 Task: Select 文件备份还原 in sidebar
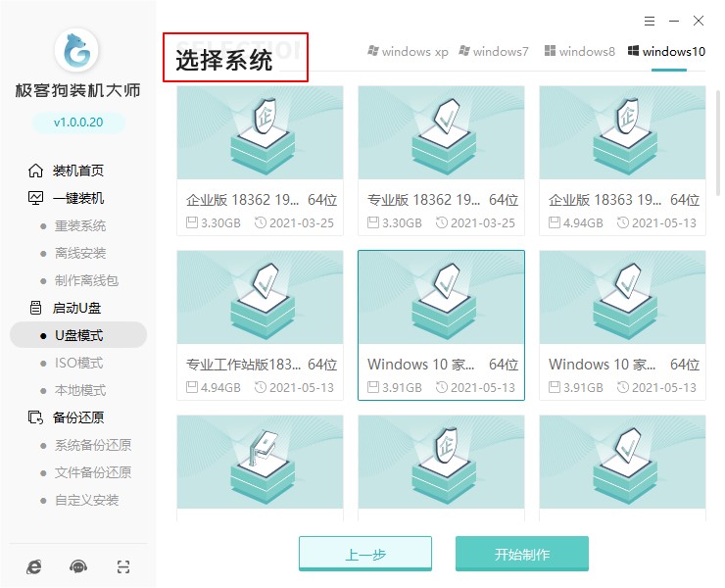point(93,472)
